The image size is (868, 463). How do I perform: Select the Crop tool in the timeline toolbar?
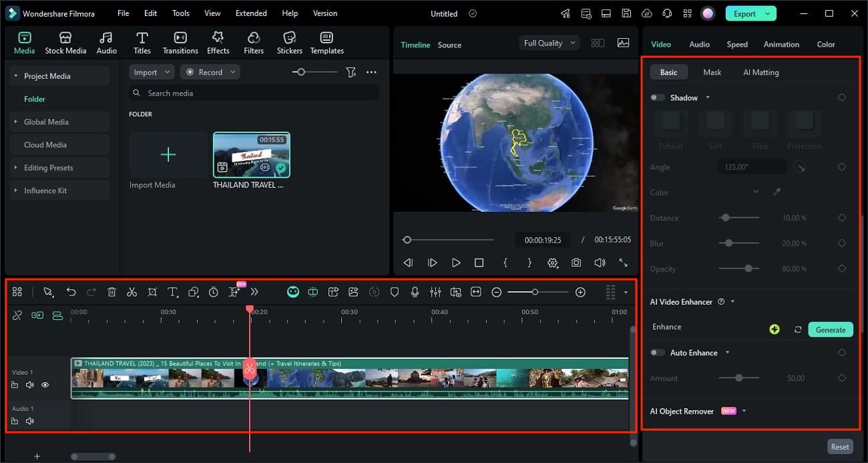click(x=152, y=292)
